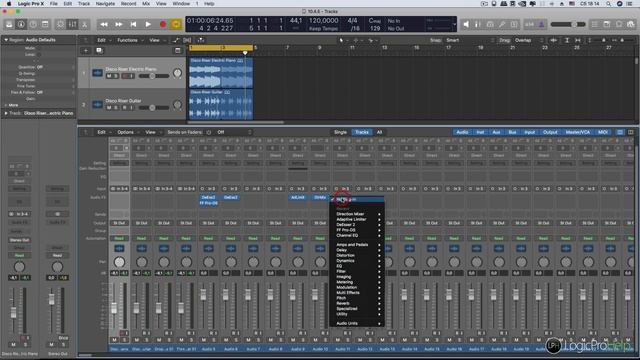Screen dimensions: 640x360
Task: Select the Disco River Electric Piano audio region
Action: 220,73
